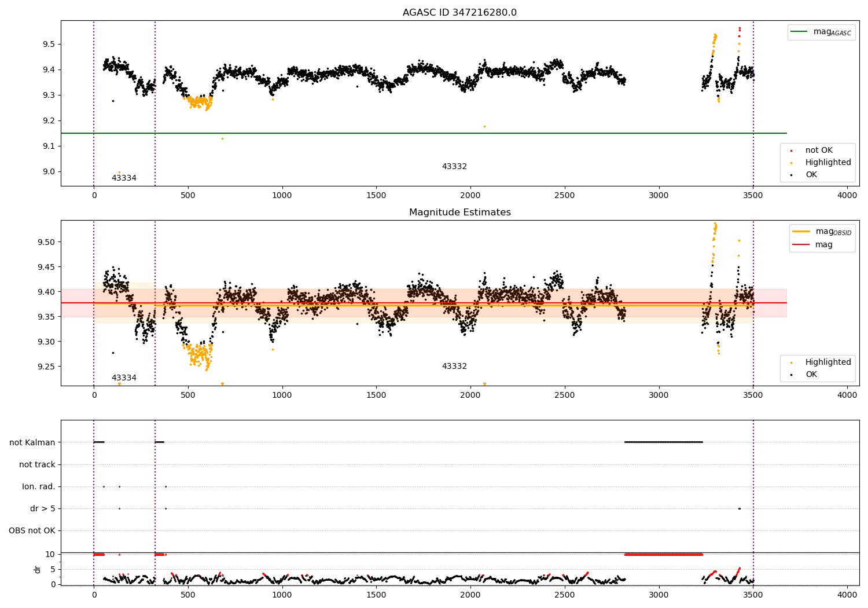Image resolution: width=868 pixels, height=608 pixels.
Task: Click the long 'not Kalman' marker band after 2800
Action: coord(664,442)
